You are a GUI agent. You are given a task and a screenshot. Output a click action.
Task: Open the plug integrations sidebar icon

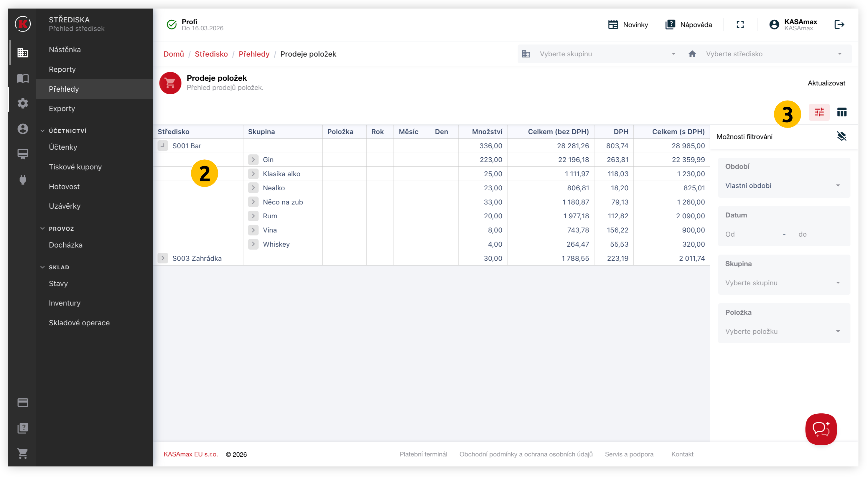point(23,180)
